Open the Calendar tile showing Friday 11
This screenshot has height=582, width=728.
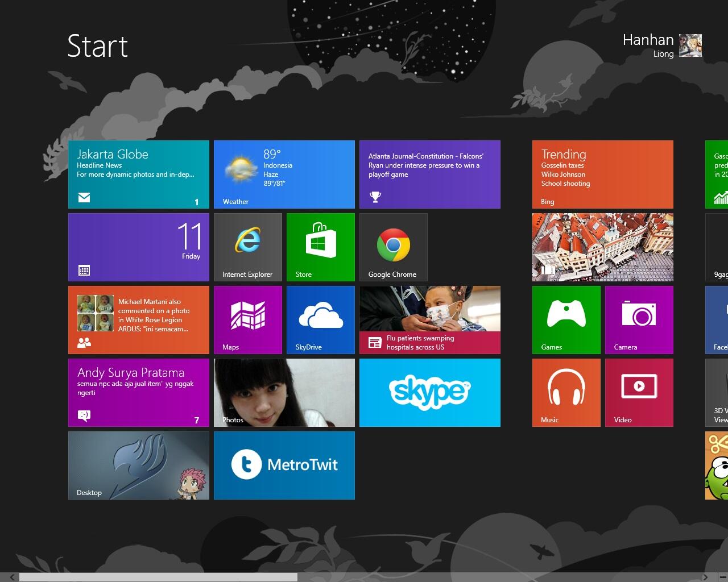tap(139, 247)
